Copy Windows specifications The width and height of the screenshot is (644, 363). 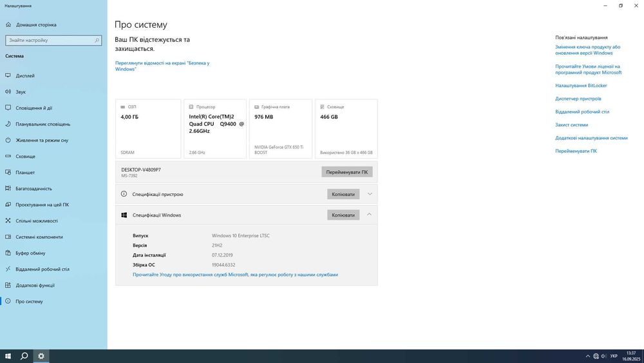pyautogui.click(x=343, y=215)
